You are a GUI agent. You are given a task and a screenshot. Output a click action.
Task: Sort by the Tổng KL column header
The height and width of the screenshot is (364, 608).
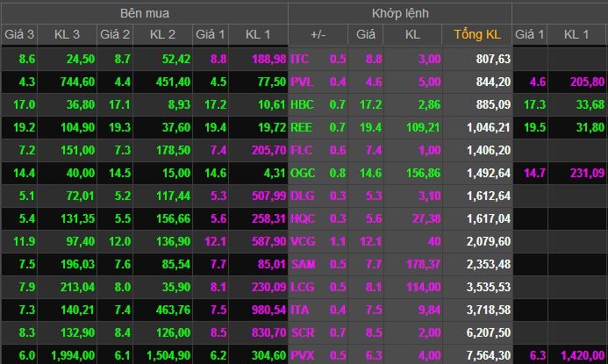476,35
